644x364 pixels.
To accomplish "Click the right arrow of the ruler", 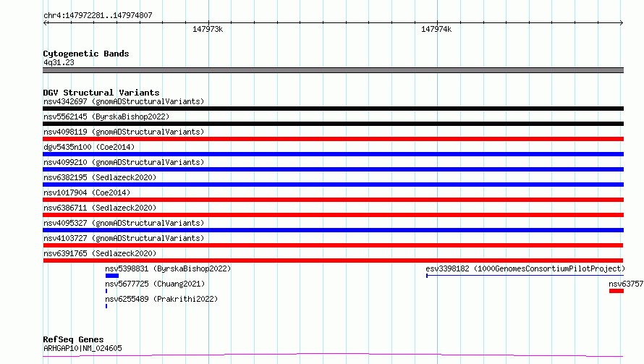I will point(621,22).
